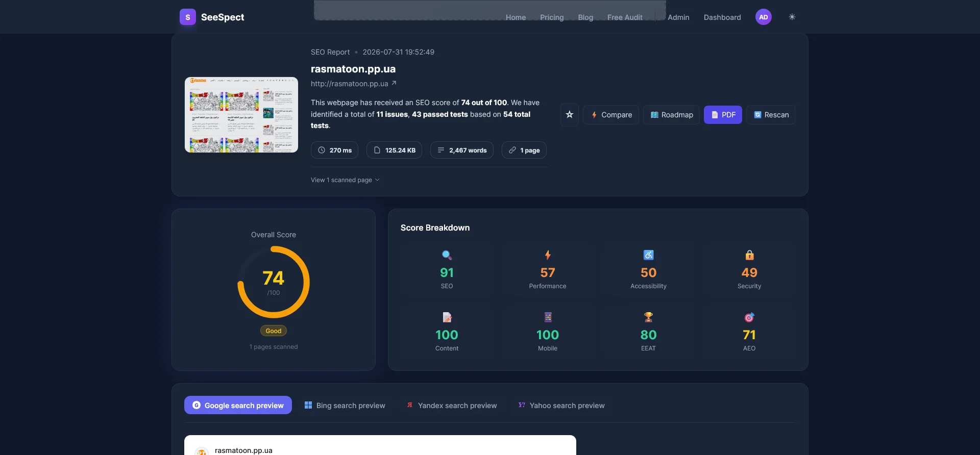Click the EEAT score 80

(x=648, y=335)
